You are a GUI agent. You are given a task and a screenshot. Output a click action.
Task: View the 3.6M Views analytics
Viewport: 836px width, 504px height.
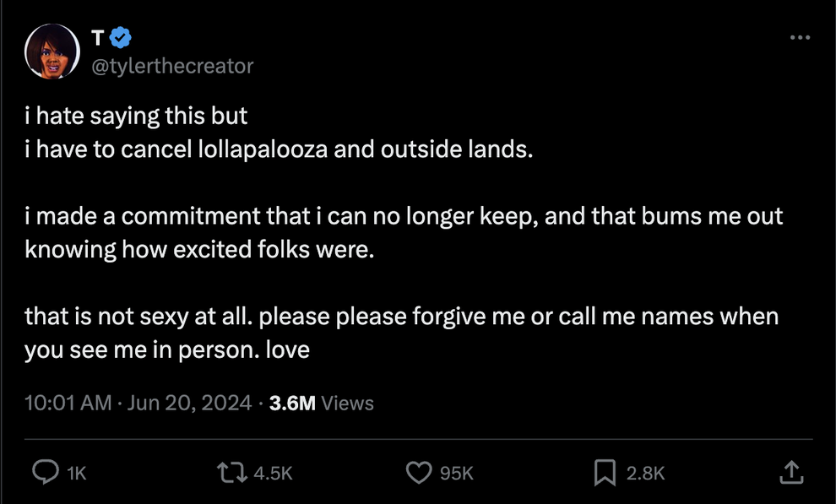coord(321,404)
